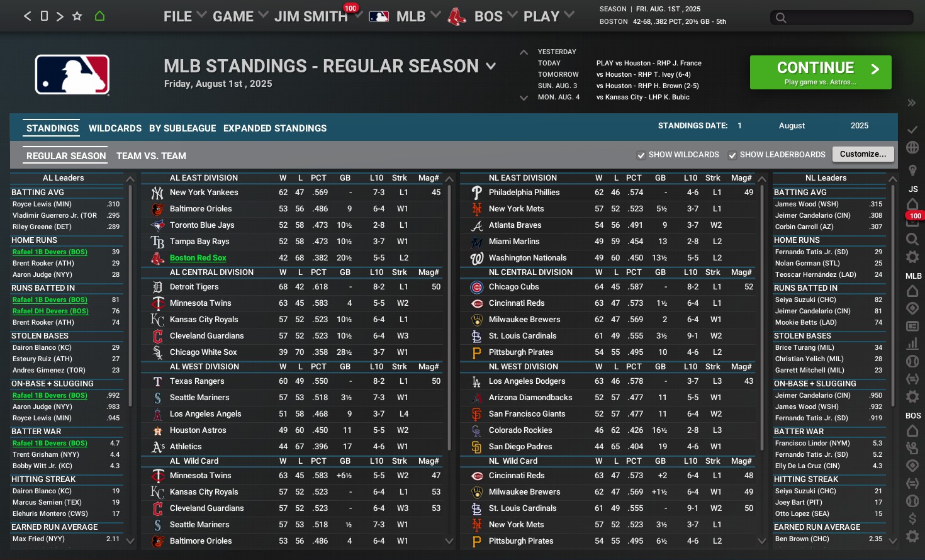Click the search field in top bar
Viewport: 925px width, 560px height.
point(842,18)
